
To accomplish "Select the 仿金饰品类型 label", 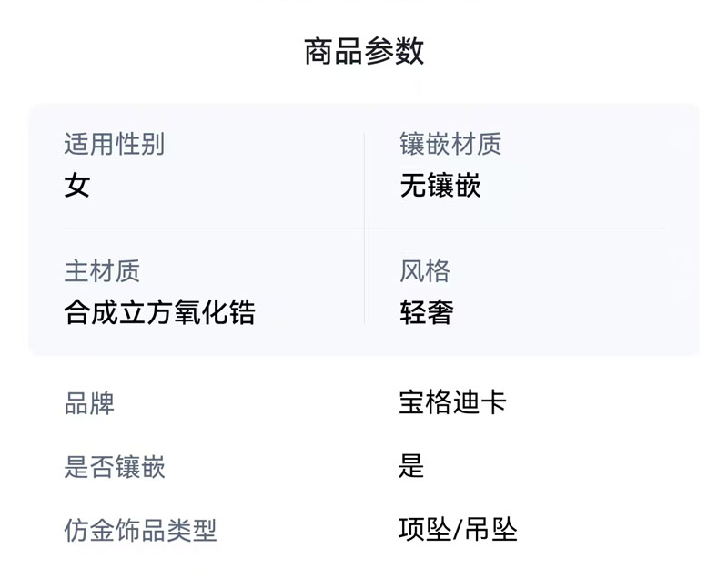I will [140, 531].
